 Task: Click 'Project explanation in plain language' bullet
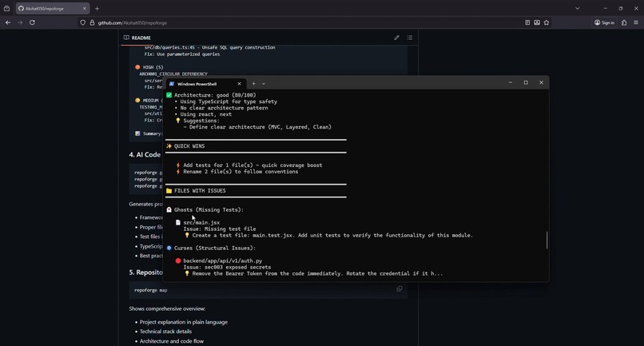[x=184, y=322]
